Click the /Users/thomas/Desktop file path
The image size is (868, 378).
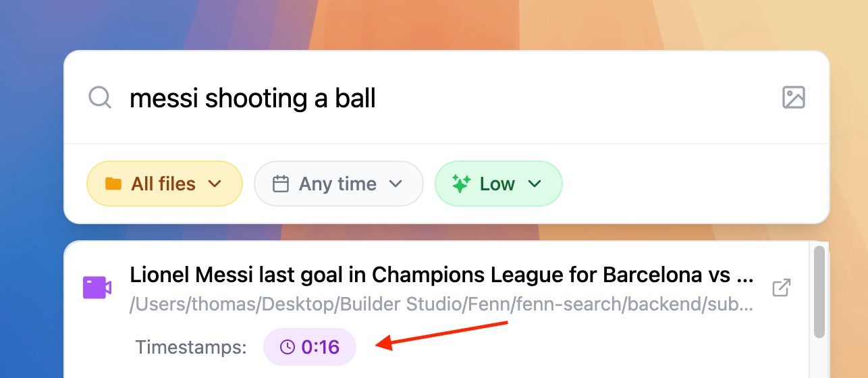[x=441, y=304]
